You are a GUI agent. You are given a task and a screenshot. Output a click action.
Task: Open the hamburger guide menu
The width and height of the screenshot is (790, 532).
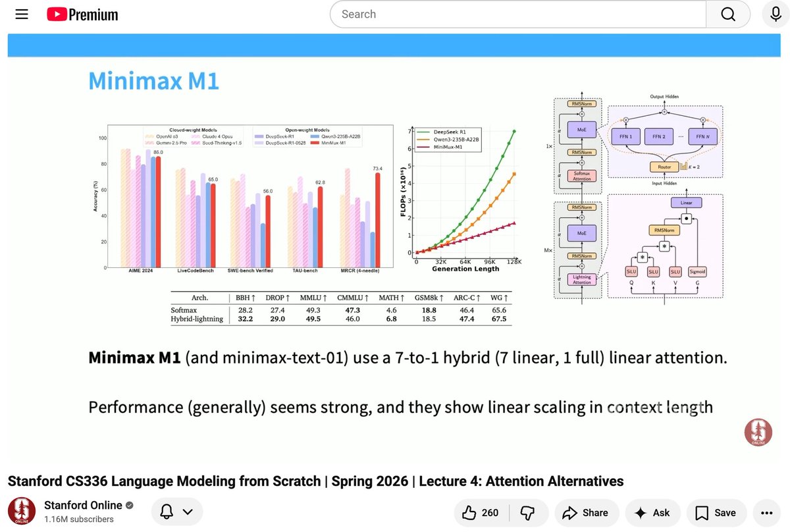22,14
